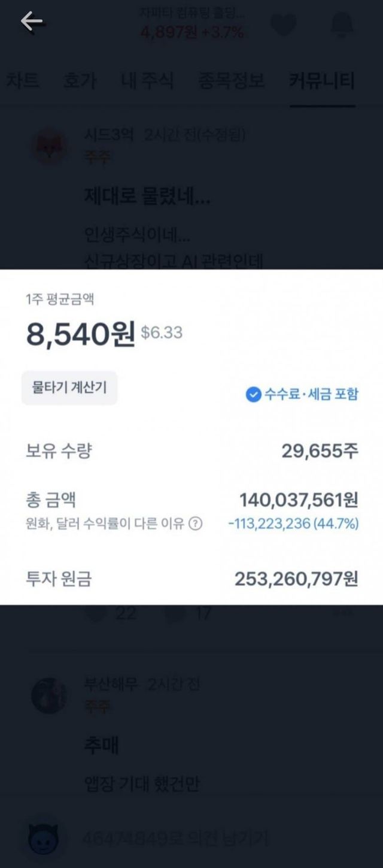The width and height of the screenshot is (383, 868).
Task: Open the post titled 제대로 물렸네...
Action: click(147, 197)
